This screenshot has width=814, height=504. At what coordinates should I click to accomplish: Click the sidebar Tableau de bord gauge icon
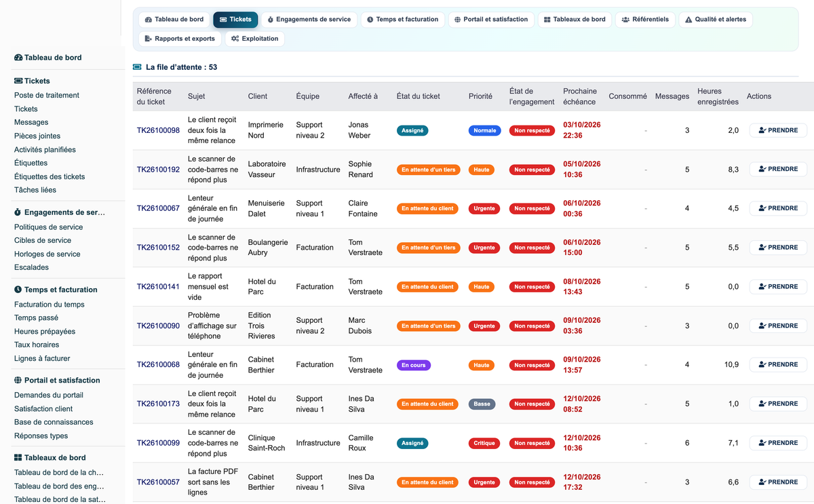pyautogui.click(x=18, y=58)
